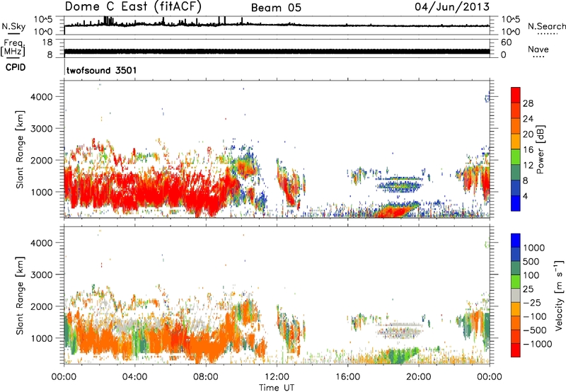Select the top blue segment of Velocity color bar
This screenshot has width=566, height=392.
pos(516,241)
